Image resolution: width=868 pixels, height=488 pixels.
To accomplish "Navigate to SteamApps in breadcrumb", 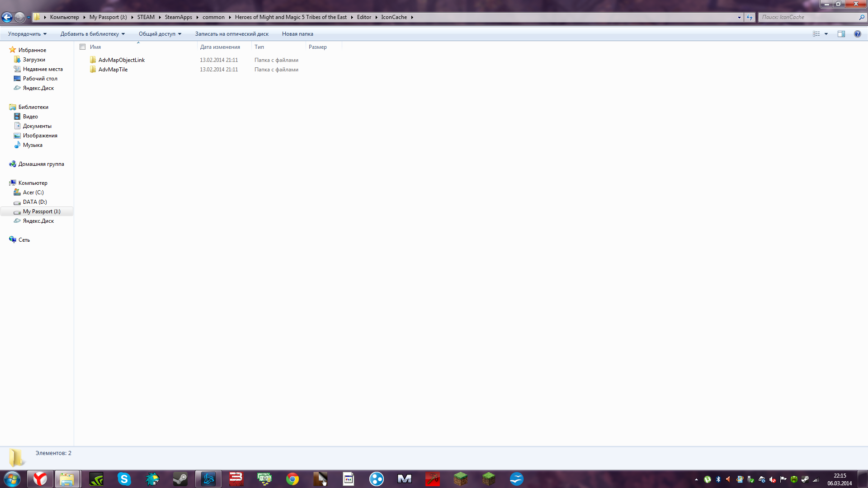I will coord(178,17).
